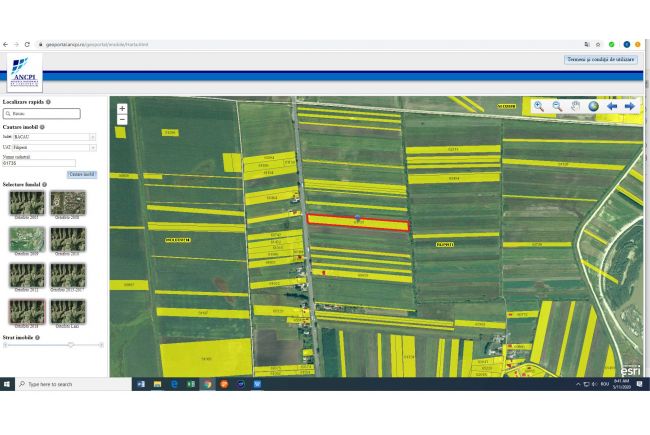The height and width of the screenshot is (435, 650).
Task: Select the Ortofoto 2009 basemap thumbnail
Action: coord(27,239)
